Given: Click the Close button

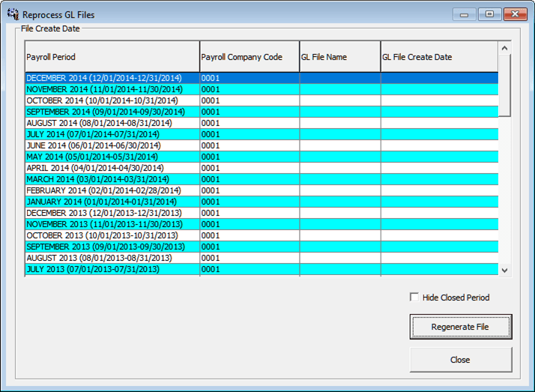Looking at the screenshot, I should (460, 360).
